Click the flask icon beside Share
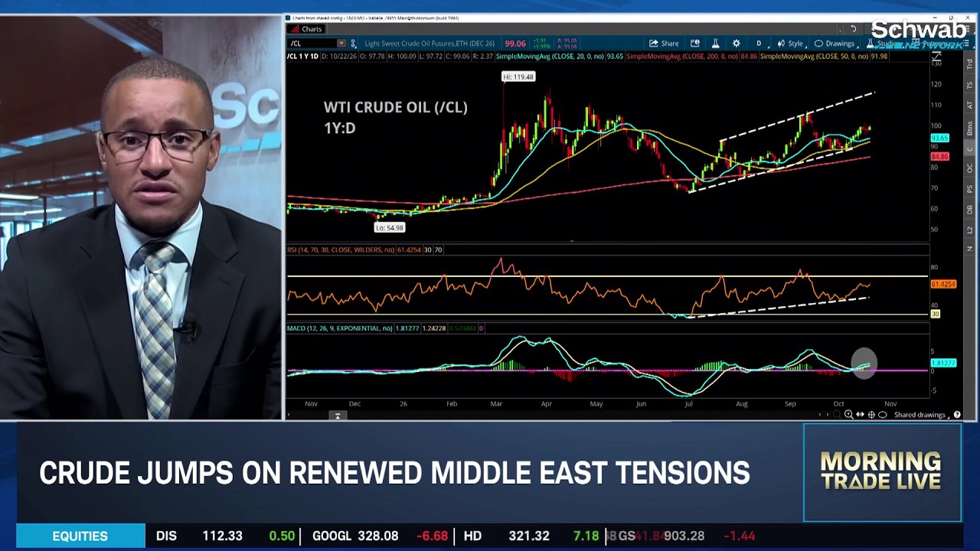The image size is (980, 551). [x=715, y=44]
